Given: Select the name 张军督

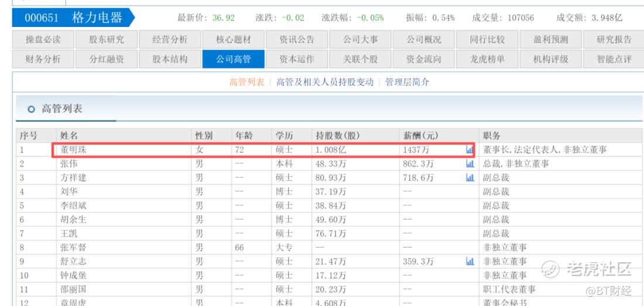Looking at the screenshot, I should (x=74, y=247).
